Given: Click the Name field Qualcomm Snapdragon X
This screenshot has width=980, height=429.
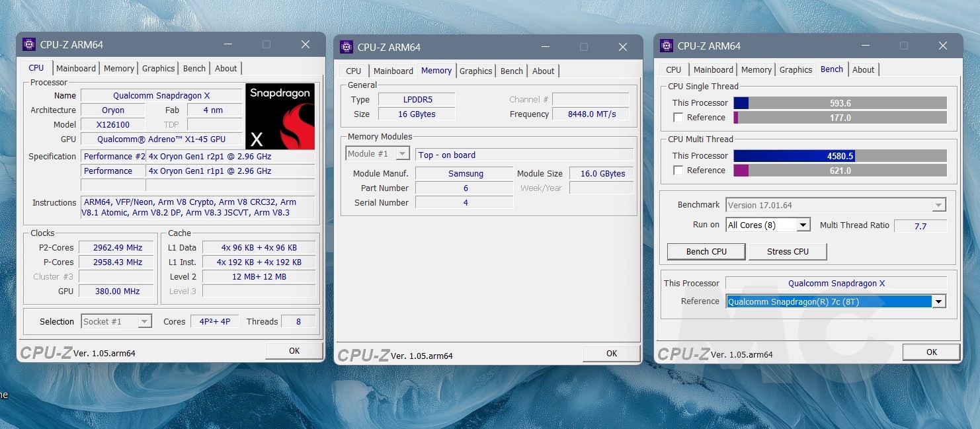Looking at the screenshot, I should [161, 95].
